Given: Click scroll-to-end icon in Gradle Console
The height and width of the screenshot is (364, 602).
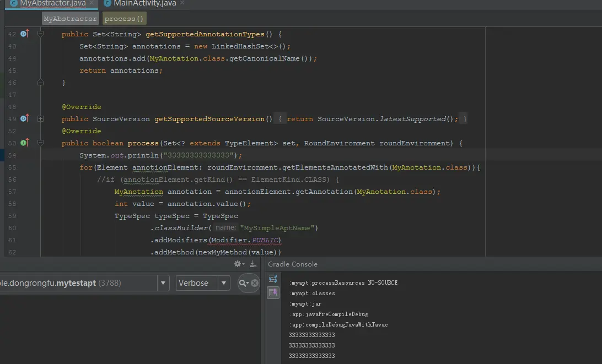Looking at the screenshot, I should [x=273, y=292].
